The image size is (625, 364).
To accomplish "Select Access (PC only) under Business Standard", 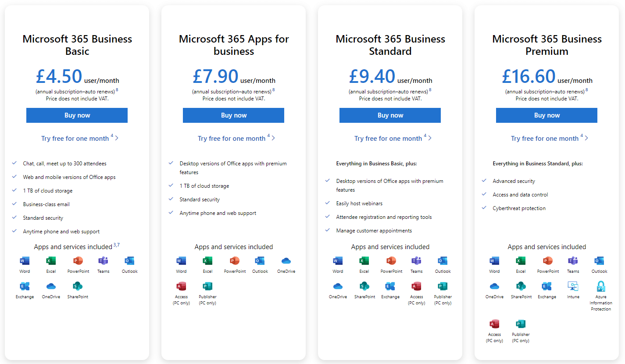I will click(x=416, y=285).
